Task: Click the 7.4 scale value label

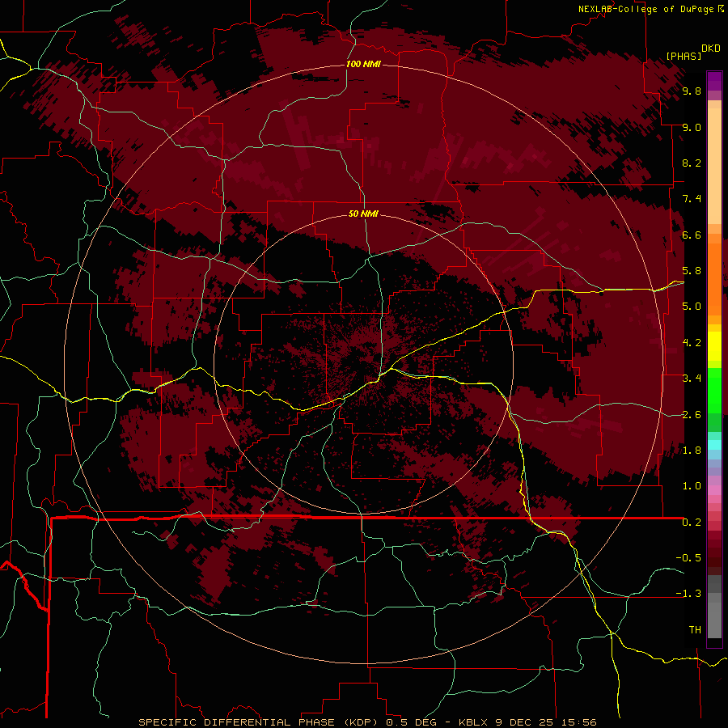Action: click(x=692, y=199)
